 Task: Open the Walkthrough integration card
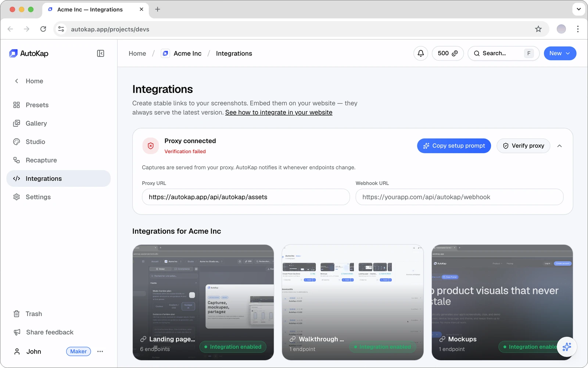pos(353,302)
